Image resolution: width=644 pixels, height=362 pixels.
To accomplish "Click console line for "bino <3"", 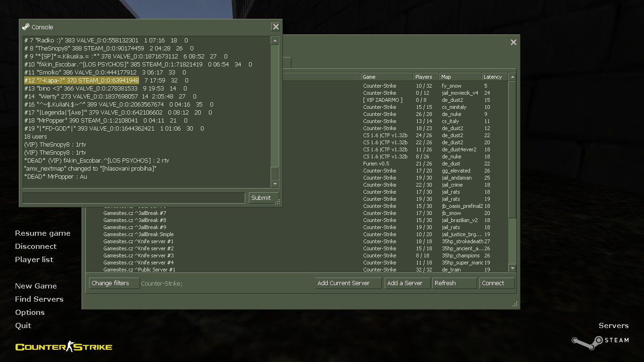I will (x=106, y=88).
